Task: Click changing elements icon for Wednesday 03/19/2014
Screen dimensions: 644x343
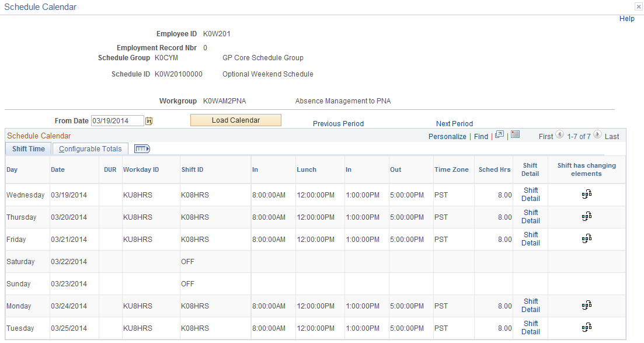Action: (587, 194)
